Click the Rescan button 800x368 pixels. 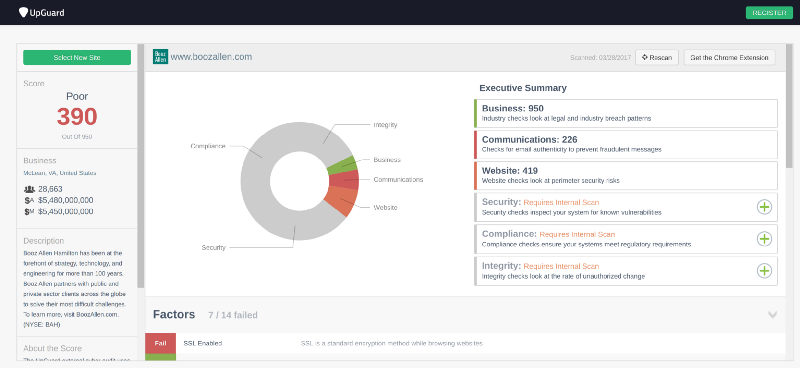coord(657,58)
